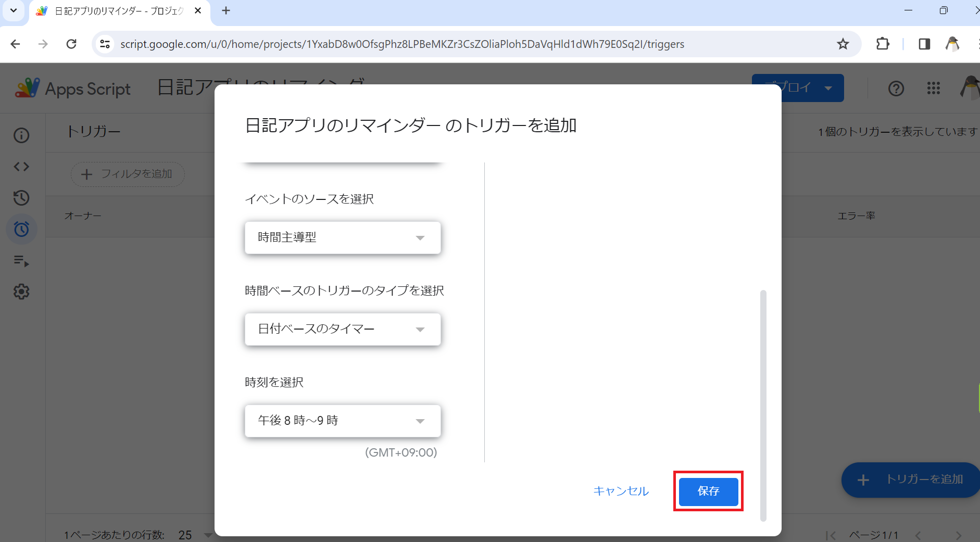Open the code Editor icon in sidebar
Viewport: 980px width, 542px height.
(21, 167)
